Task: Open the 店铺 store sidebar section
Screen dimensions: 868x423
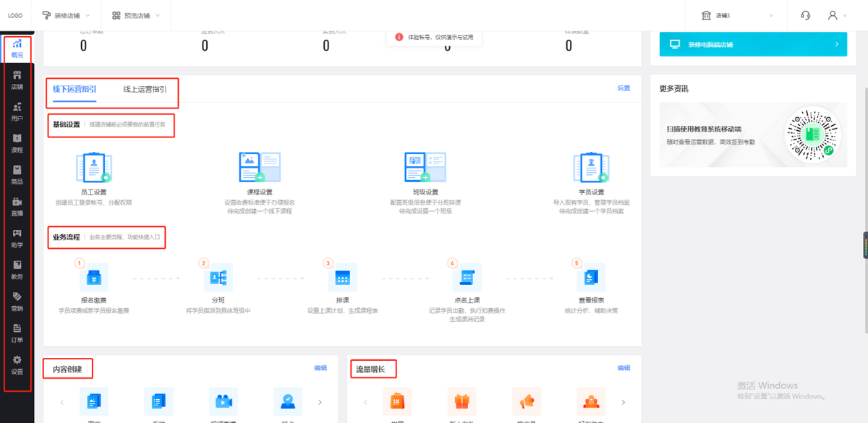Action: point(17,80)
